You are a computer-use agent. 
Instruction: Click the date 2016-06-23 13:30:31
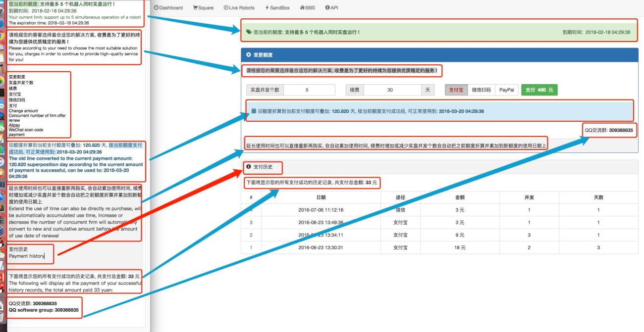pos(321,247)
